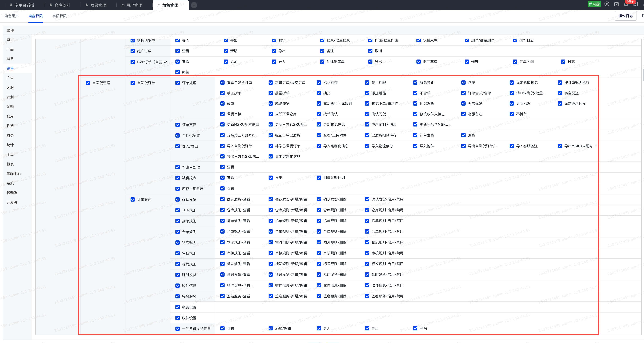
Task: Select 产品 in the menu list
Action: click(10, 49)
